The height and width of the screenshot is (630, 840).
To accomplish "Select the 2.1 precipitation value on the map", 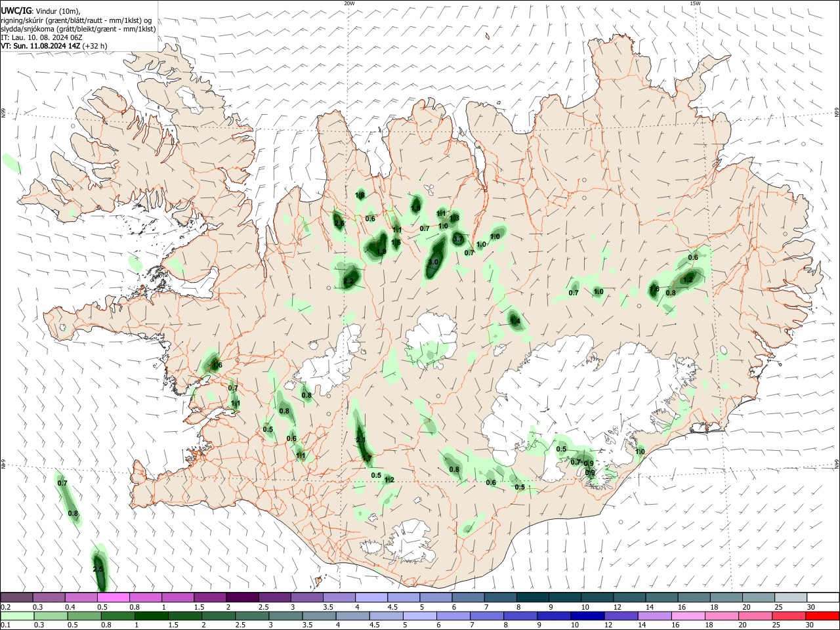I will [x=360, y=440].
